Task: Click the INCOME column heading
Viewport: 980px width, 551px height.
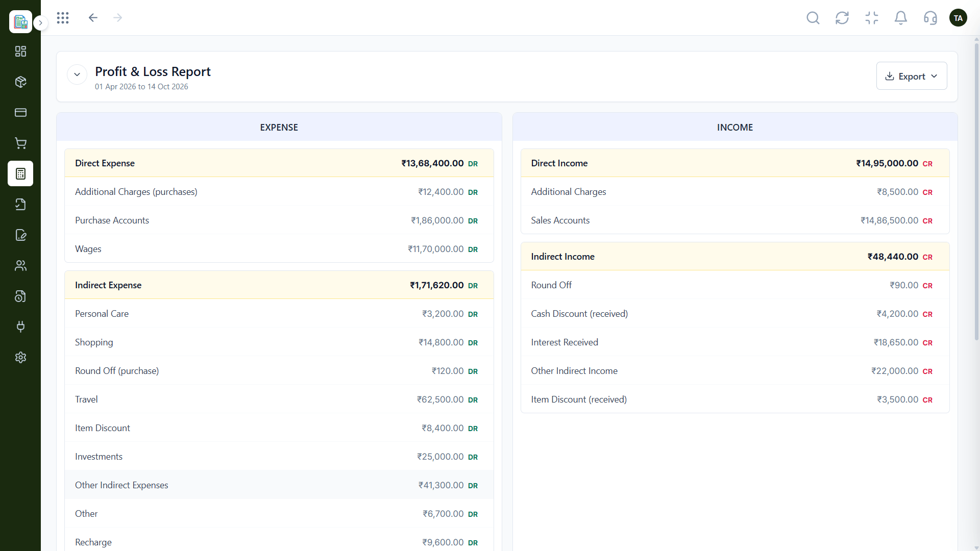Action: pyautogui.click(x=735, y=128)
